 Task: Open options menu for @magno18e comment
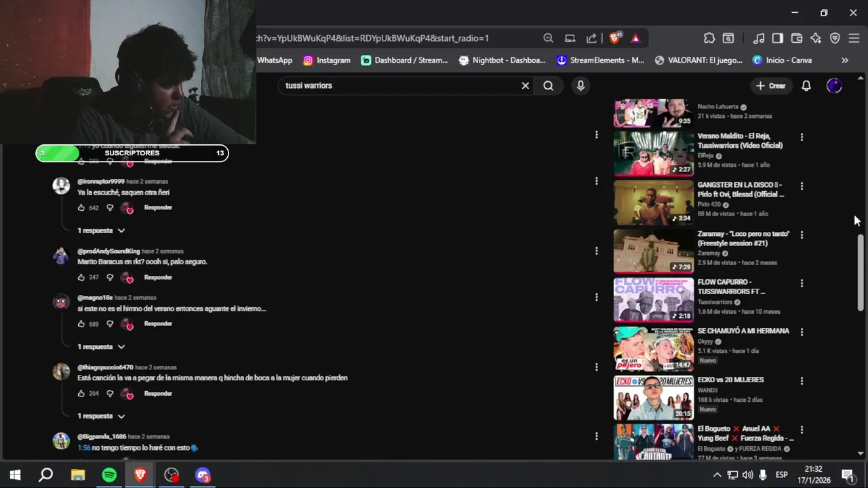click(596, 297)
